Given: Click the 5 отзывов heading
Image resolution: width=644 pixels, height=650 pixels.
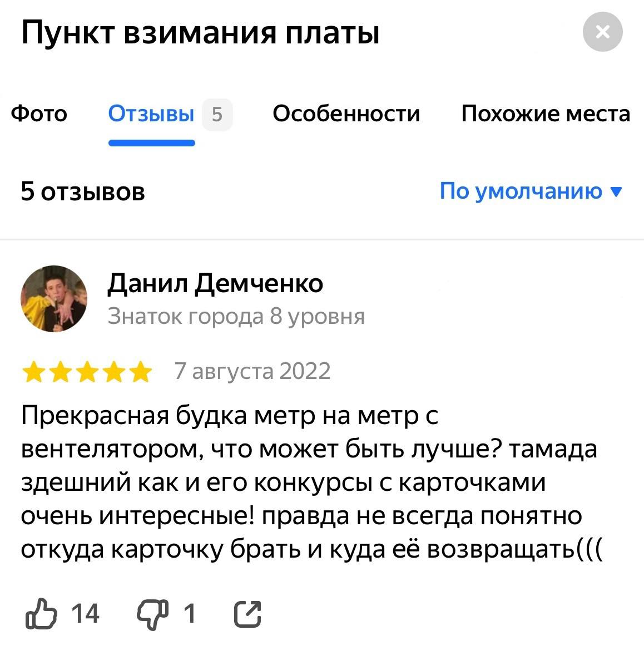Looking at the screenshot, I should pyautogui.click(x=83, y=191).
